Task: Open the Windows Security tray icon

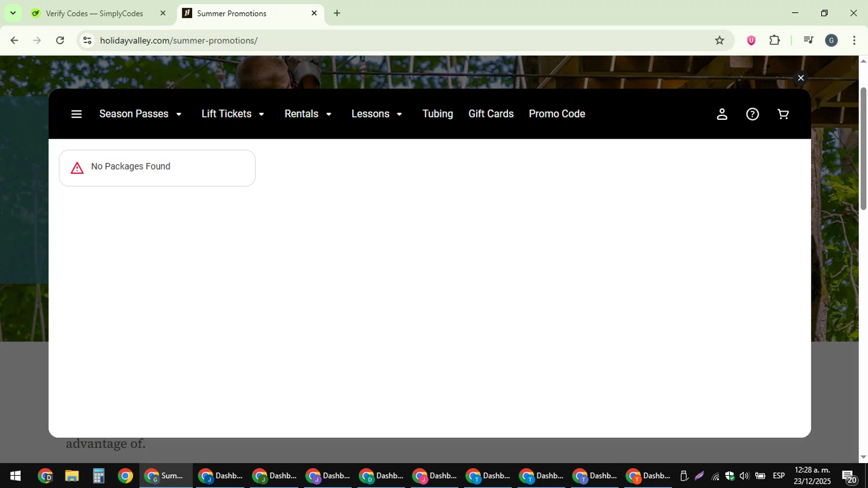Action: tap(730, 476)
